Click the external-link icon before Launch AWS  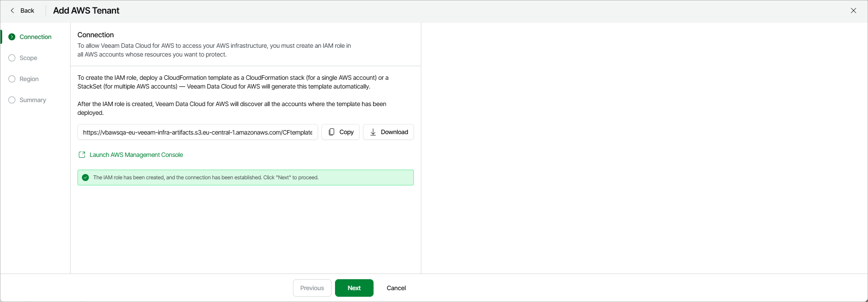coord(82,155)
